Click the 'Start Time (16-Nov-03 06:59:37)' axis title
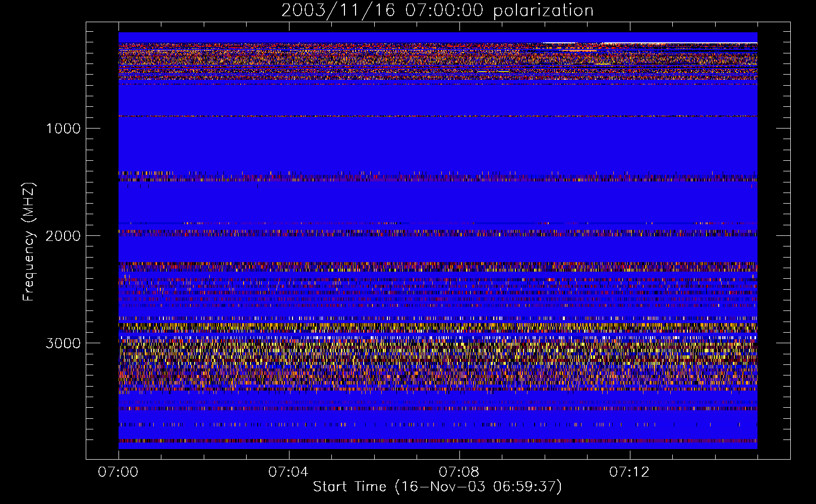This screenshot has width=816, height=504. point(437,487)
